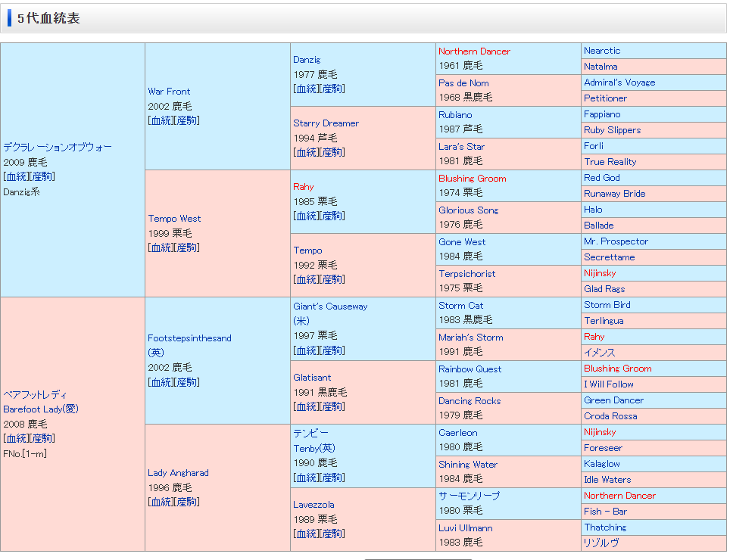
Task: Open the ベアフットレディ horse link
Action: tap(35, 395)
